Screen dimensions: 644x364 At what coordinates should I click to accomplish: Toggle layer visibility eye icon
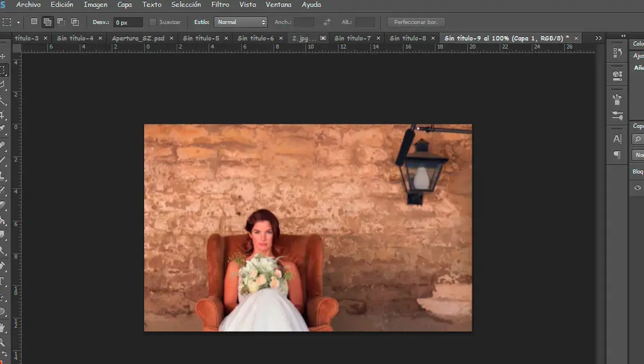[x=638, y=188]
